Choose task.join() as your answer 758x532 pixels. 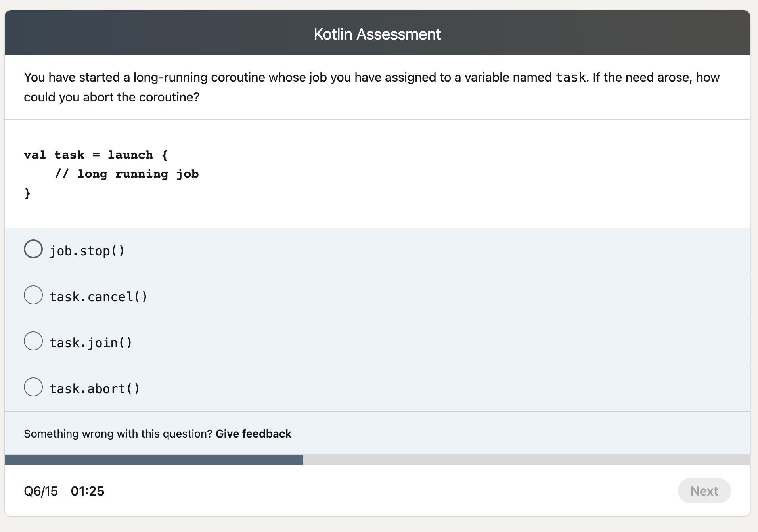click(x=91, y=342)
